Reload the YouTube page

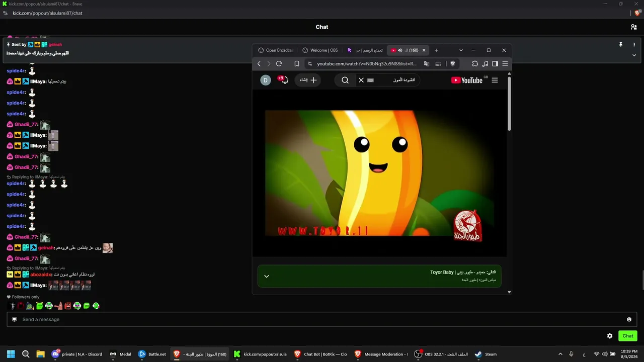click(279, 64)
